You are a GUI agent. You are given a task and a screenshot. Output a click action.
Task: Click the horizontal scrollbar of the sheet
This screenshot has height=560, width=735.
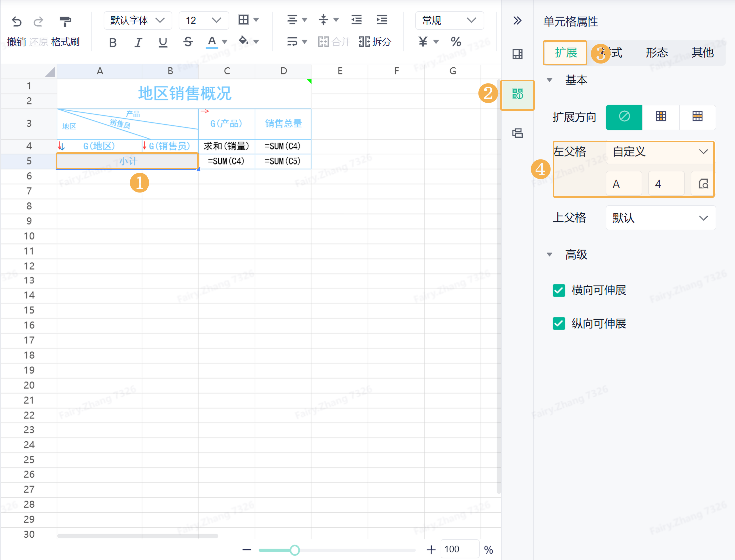click(x=138, y=536)
